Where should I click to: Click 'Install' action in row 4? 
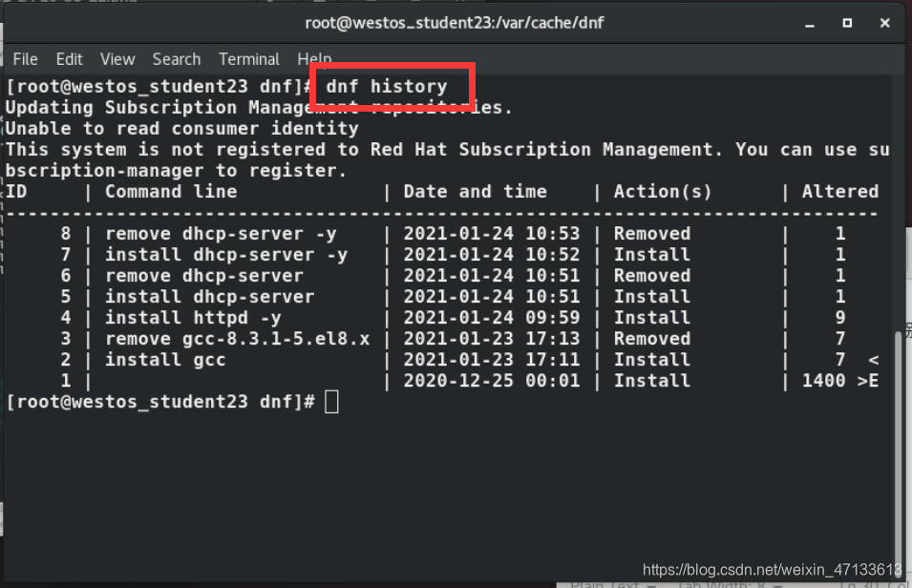point(652,318)
